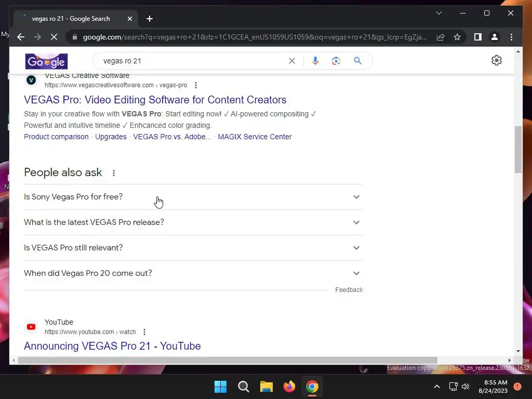This screenshot has height=399, width=532.
Task: Click the horizontal scrollbar thumb
Action: click(x=228, y=360)
